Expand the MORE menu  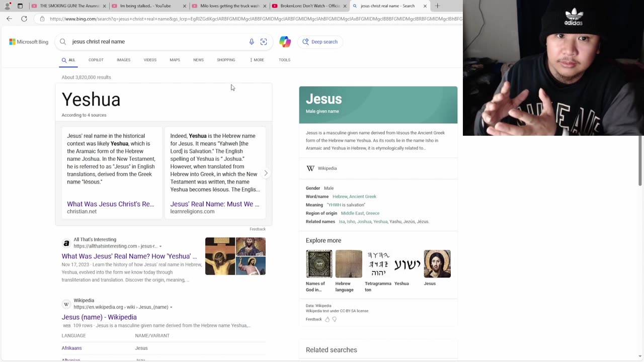click(x=257, y=60)
